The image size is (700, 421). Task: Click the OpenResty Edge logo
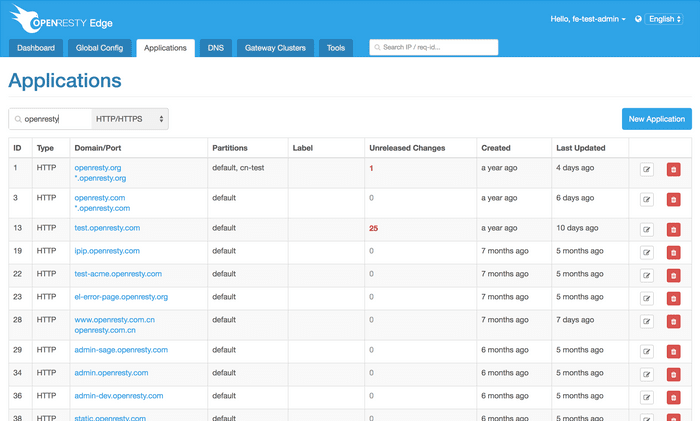(x=61, y=20)
